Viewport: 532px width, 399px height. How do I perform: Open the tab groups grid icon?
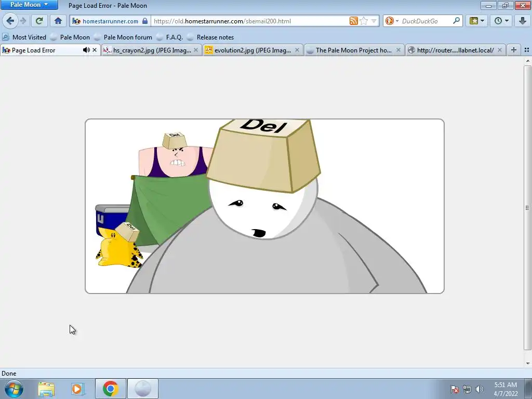coord(527,50)
